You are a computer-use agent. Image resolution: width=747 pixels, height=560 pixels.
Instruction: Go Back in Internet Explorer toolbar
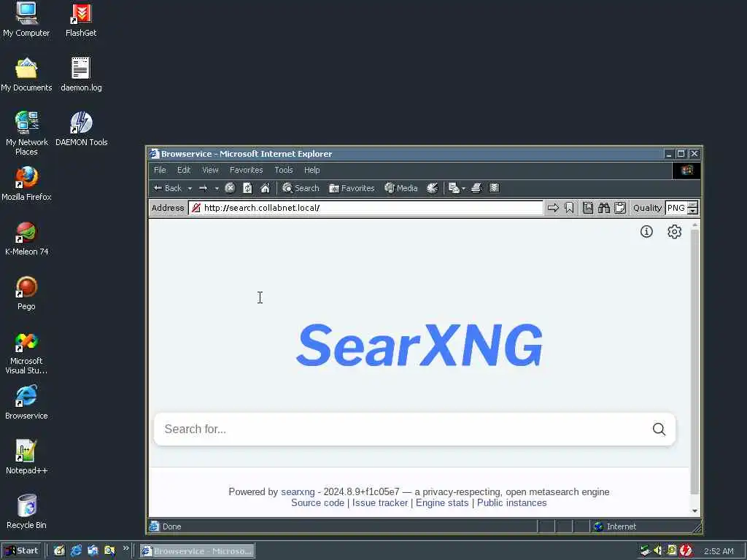[168, 188]
